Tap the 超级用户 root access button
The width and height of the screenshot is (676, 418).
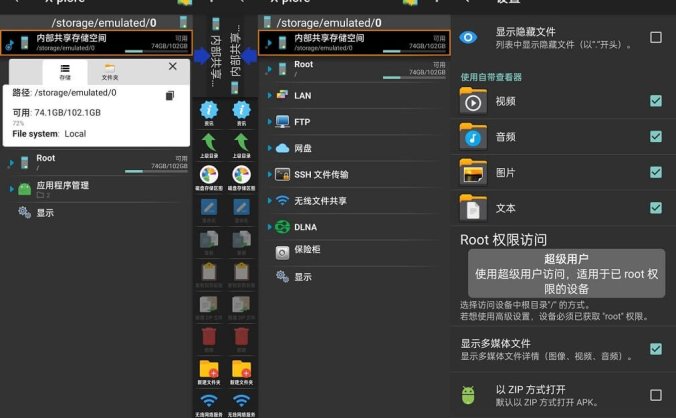pyautogui.click(x=566, y=273)
